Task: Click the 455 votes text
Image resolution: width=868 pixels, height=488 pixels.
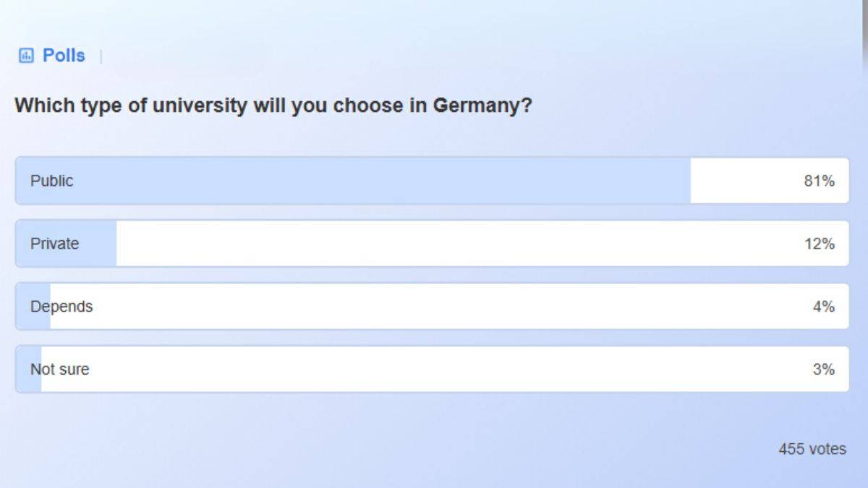Action: coord(813,448)
